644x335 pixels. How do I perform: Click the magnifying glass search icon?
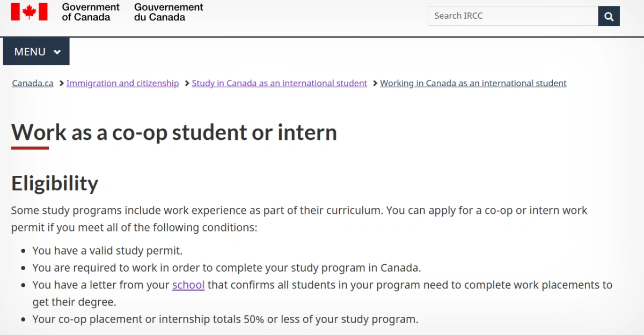(x=609, y=16)
